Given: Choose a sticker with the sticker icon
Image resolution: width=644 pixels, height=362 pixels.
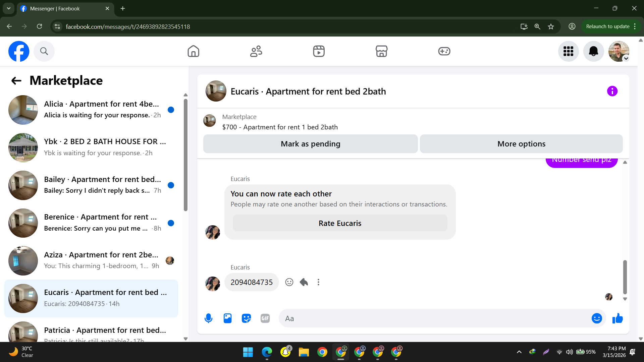Looking at the screenshot, I should 246,318.
